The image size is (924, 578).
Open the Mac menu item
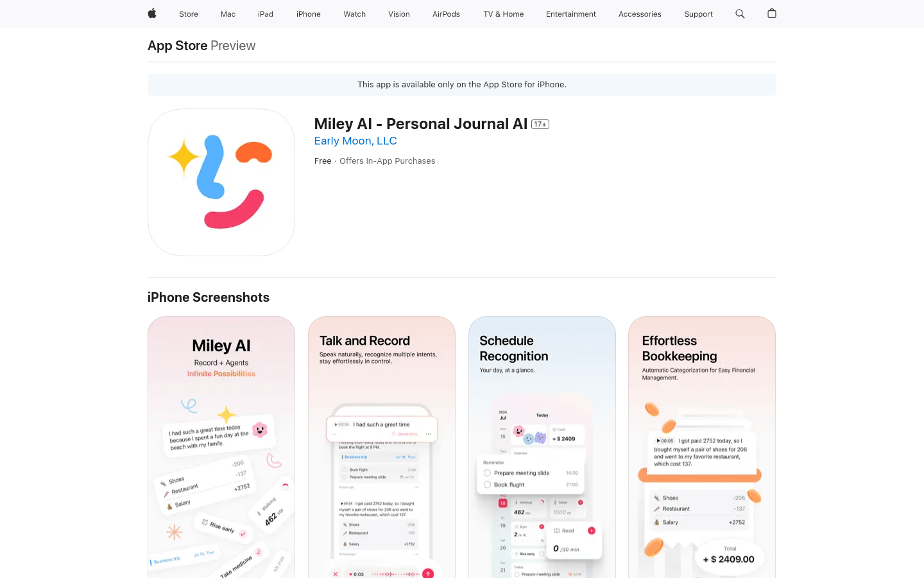(x=228, y=14)
